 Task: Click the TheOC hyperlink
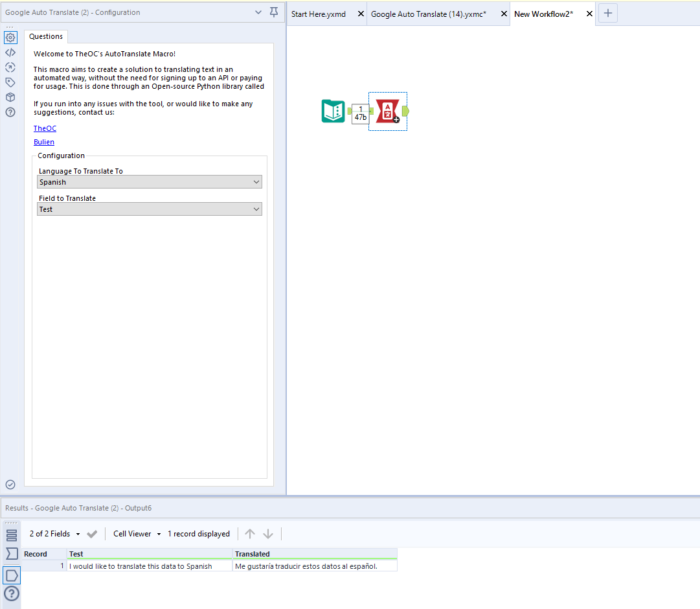tap(44, 128)
